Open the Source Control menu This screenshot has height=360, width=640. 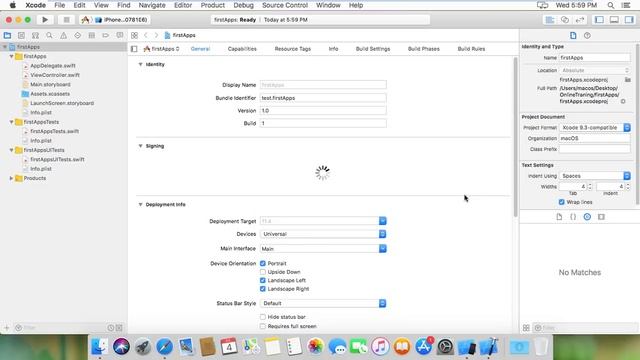pyautogui.click(x=285, y=5)
